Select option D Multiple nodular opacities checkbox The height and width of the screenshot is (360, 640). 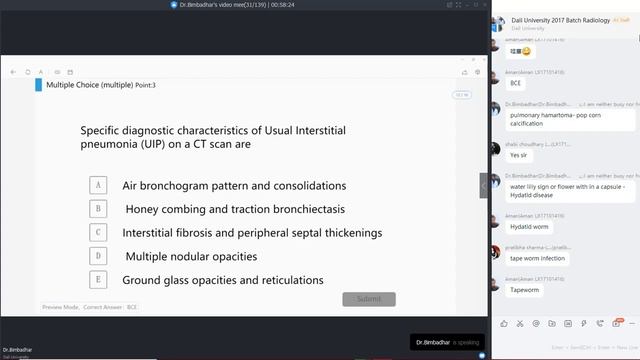click(x=98, y=256)
